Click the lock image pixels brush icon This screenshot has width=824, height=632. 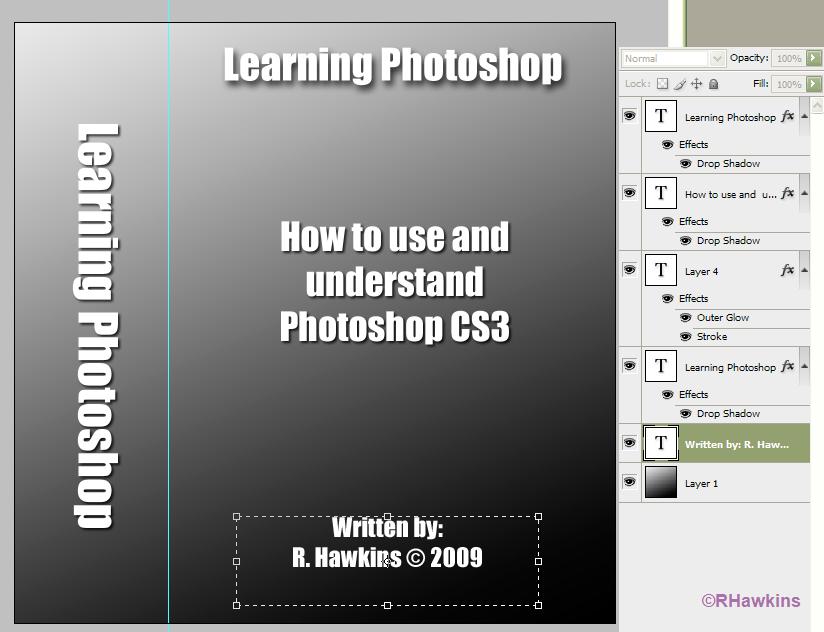(680, 85)
